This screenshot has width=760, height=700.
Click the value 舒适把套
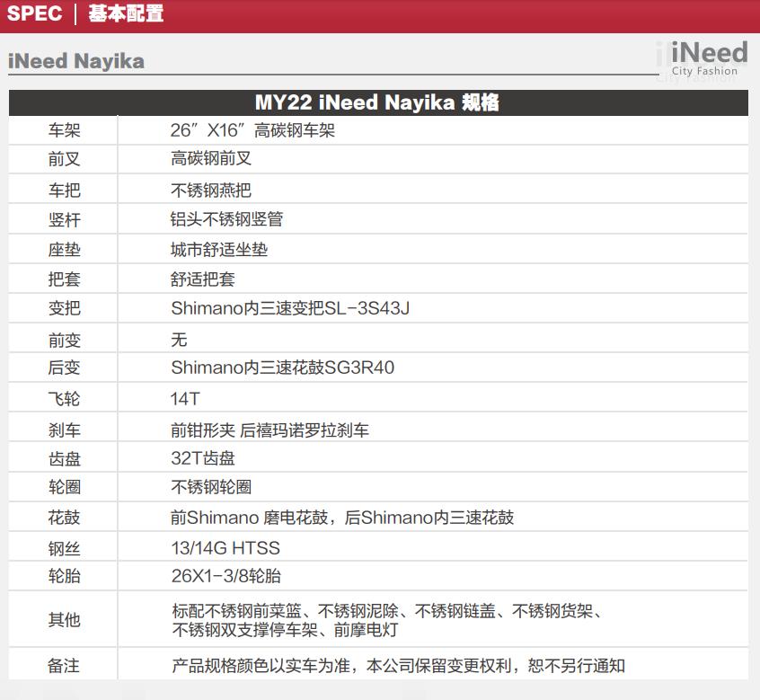pyautogui.click(x=203, y=279)
